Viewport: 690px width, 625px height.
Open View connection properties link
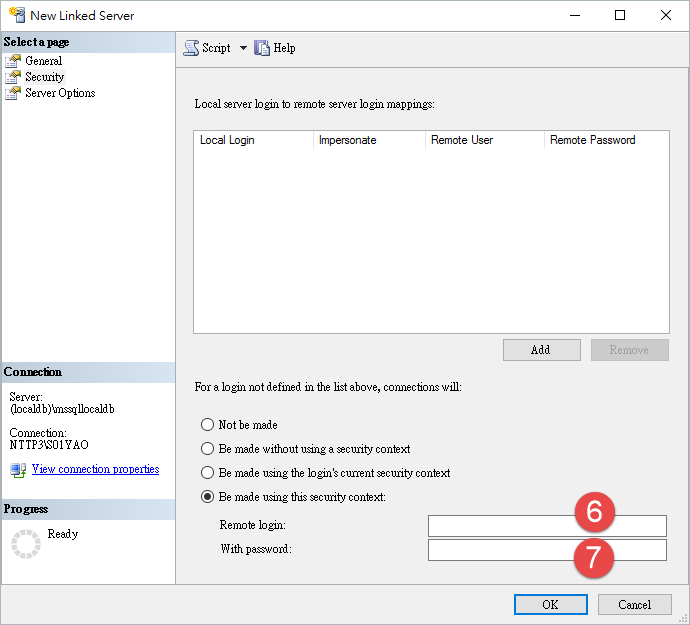tap(95, 469)
